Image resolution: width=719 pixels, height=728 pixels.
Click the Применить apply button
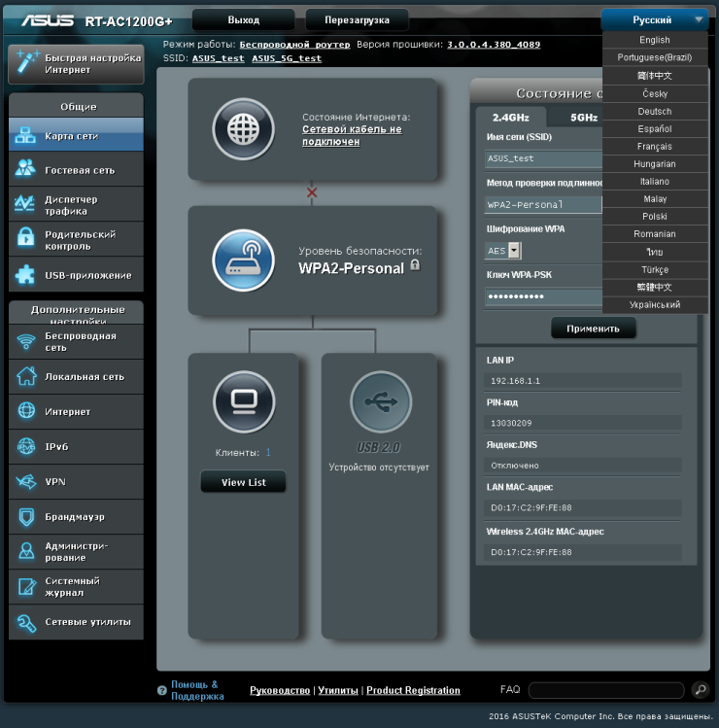(593, 329)
